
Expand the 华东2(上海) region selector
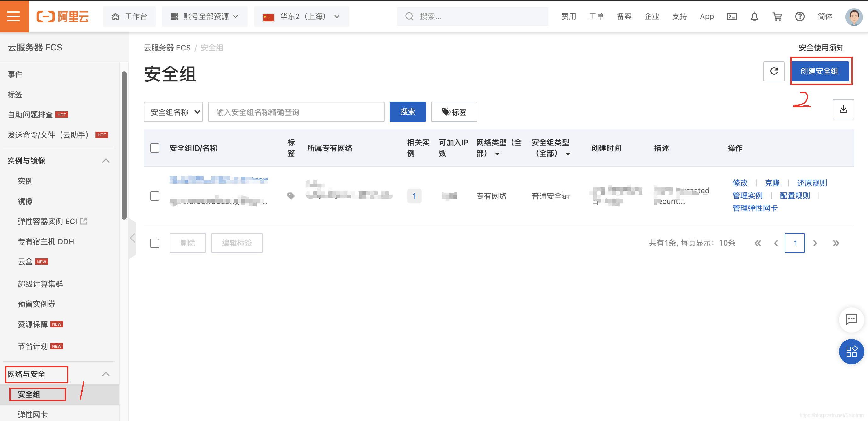pyautogui.click(x=301, y=16)
